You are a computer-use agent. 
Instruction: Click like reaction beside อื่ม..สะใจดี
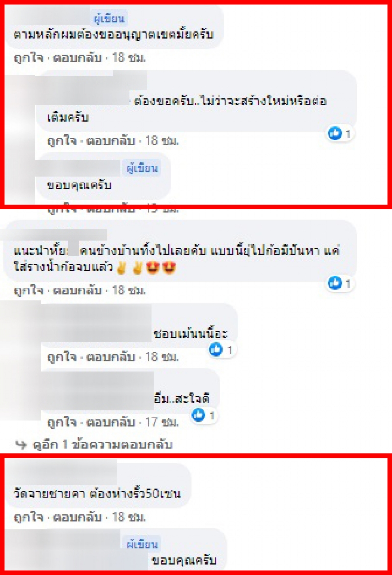coord(198,415)
